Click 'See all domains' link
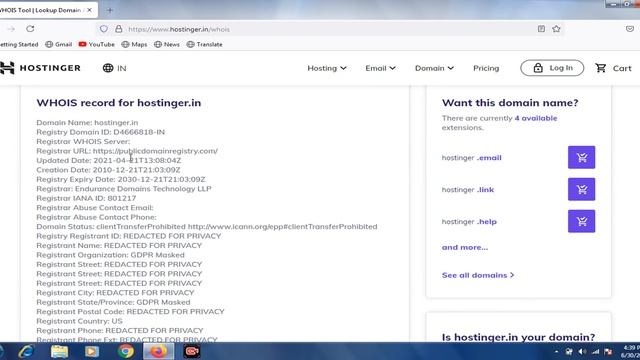This screenshot has height=360, width=640. coord(478,275)
